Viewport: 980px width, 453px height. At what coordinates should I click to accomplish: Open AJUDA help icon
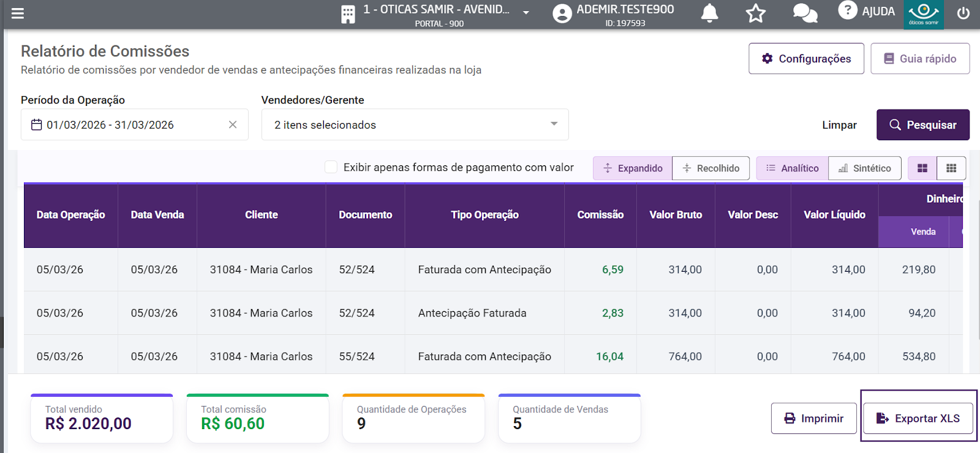pyautogui.click(x=848, y=10)
